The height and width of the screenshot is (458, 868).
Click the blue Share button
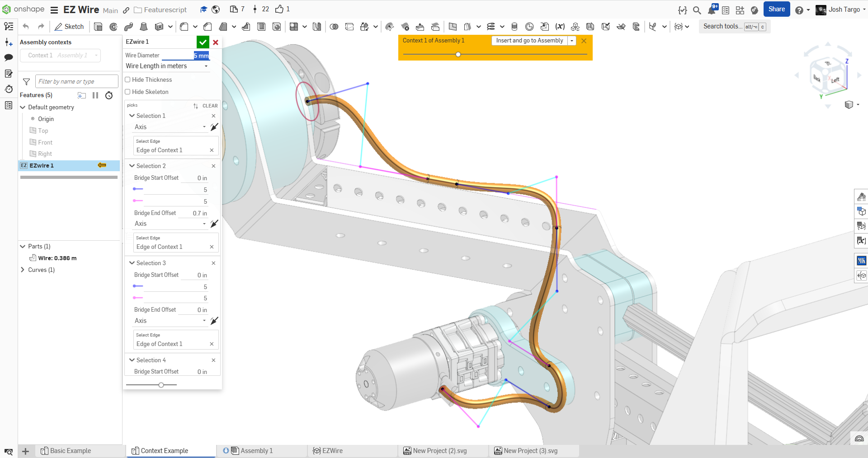(777, 9)
